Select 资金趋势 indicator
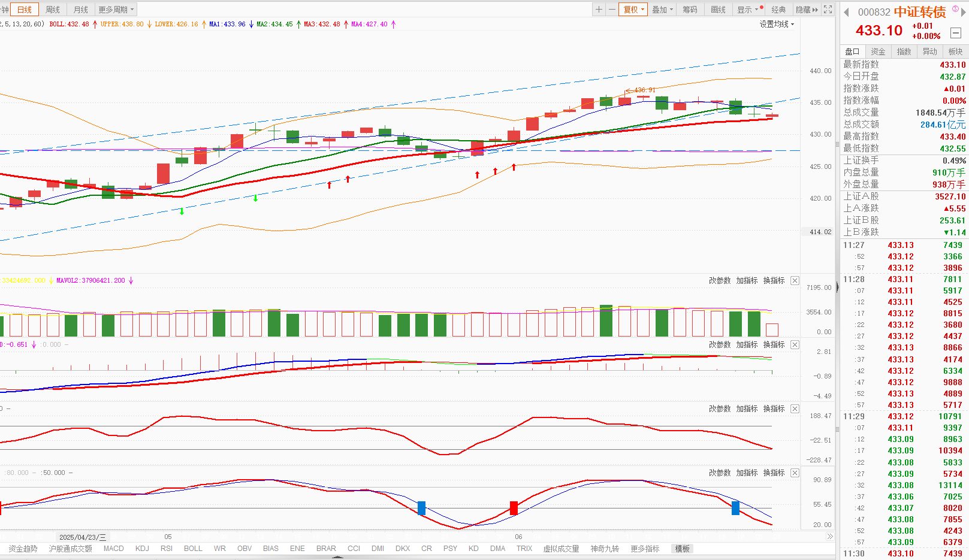Image resolution: width=969 pixels, height=560 pixels. point(23,549)
